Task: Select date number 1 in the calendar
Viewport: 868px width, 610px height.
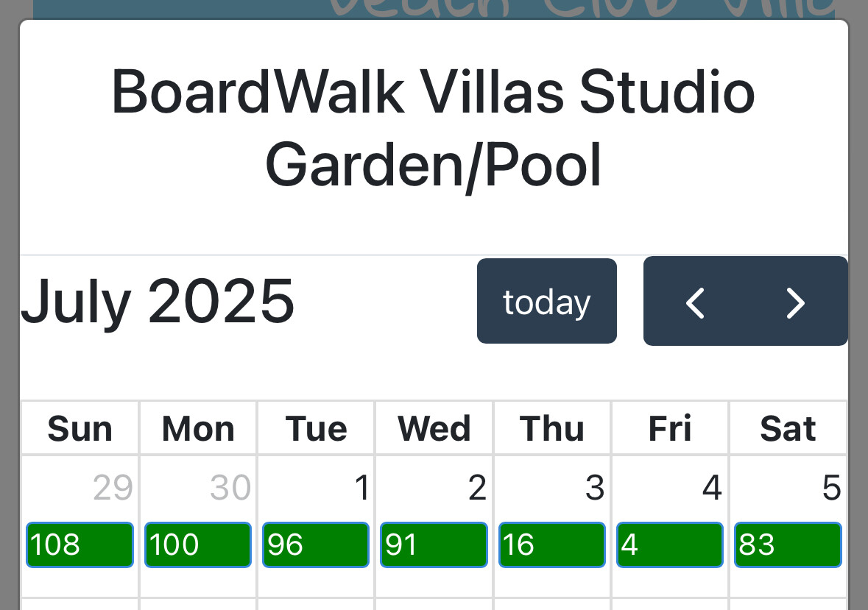Action: point(361,488)
